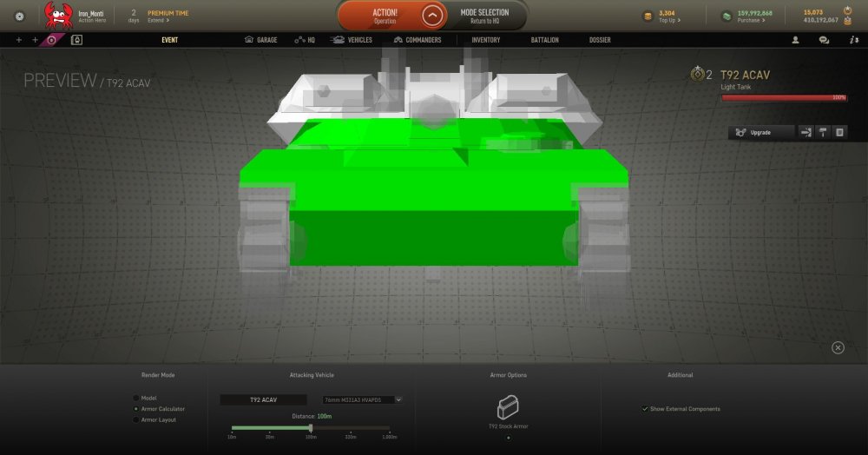The width and height of the screenshot is (868, 455).
Task: Click the reputation medal icon at top right
Action: coord(847,10)
